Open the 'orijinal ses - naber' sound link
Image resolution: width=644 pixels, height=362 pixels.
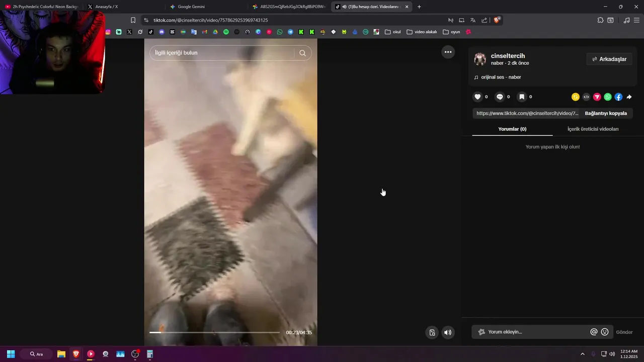pos(501,77)
